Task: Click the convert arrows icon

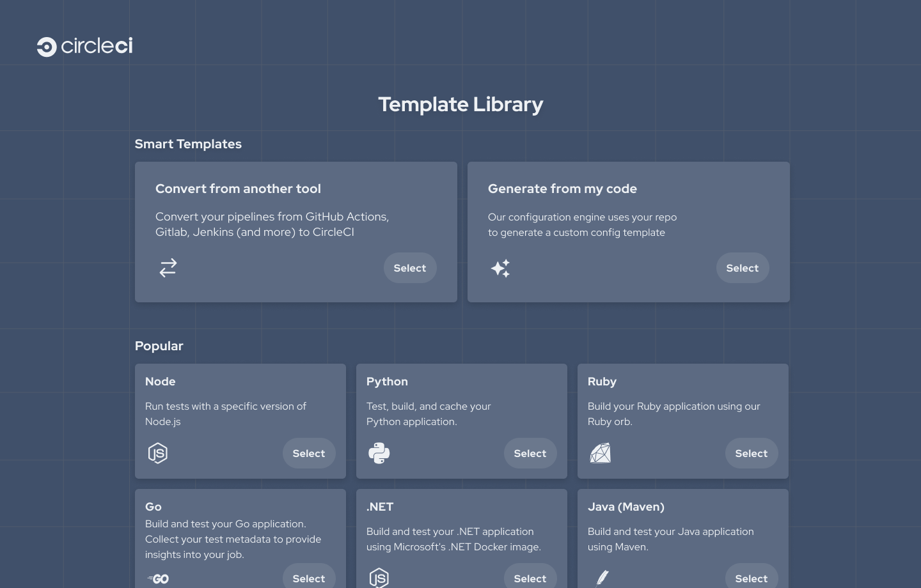Action: [168, 268]
